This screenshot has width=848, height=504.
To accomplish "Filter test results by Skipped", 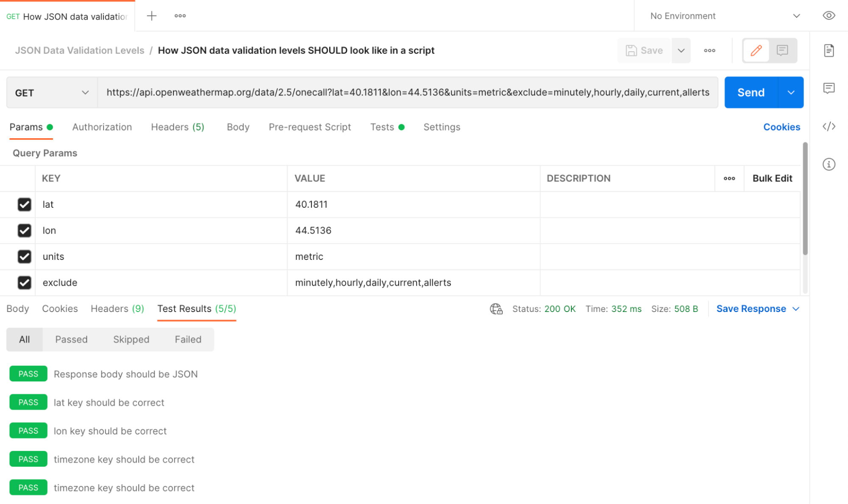I will click(131, 340).
